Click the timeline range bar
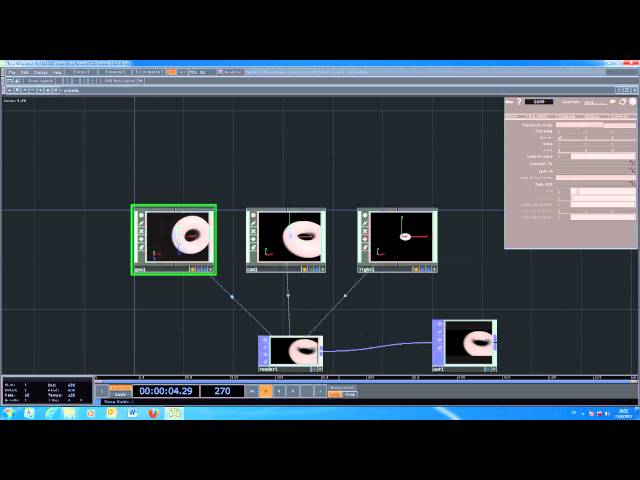640x480 pixels. pyautogui.click(x=365, y=382)
